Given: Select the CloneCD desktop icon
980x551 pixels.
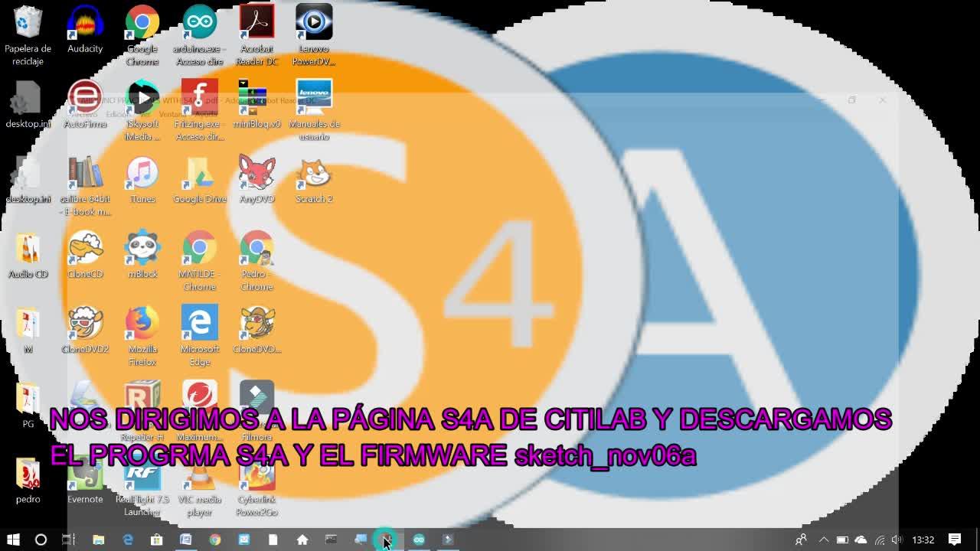Looking at the screenshot, I should click(85, 255).
